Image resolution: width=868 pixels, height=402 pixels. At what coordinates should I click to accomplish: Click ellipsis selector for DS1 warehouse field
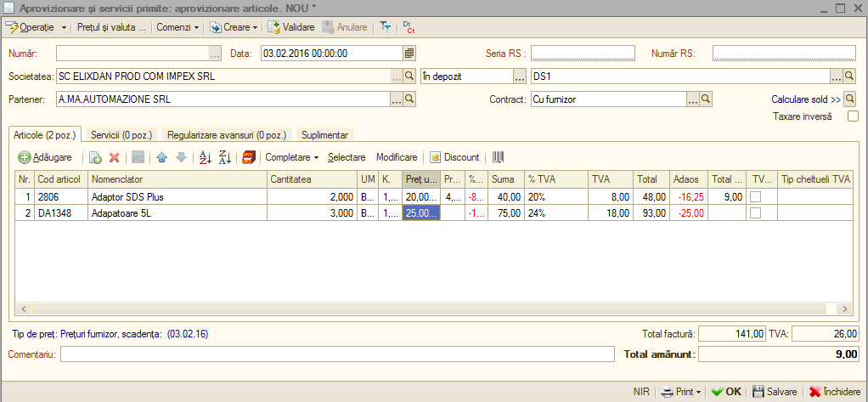tap(837, 76)
